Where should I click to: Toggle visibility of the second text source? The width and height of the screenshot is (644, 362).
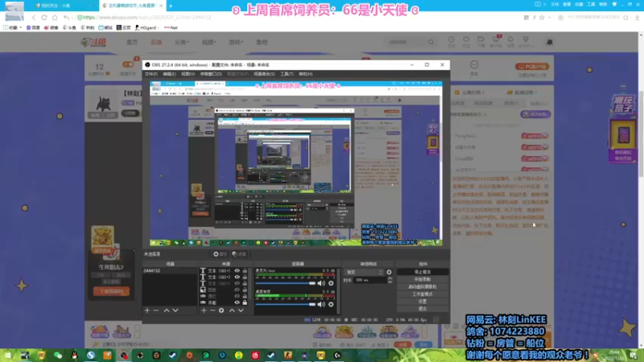pos(237,277)
